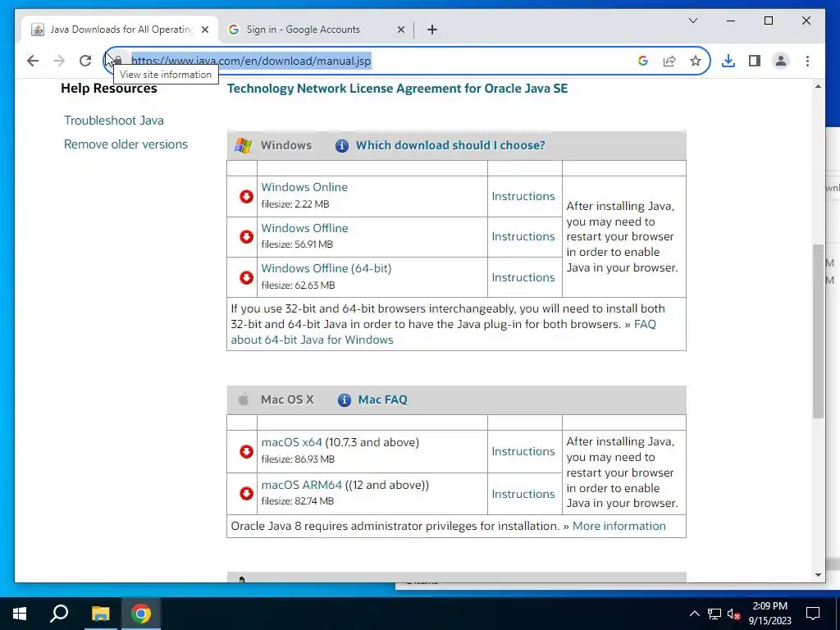Click Chrome icon in taskbar

[x=141, y=614]
